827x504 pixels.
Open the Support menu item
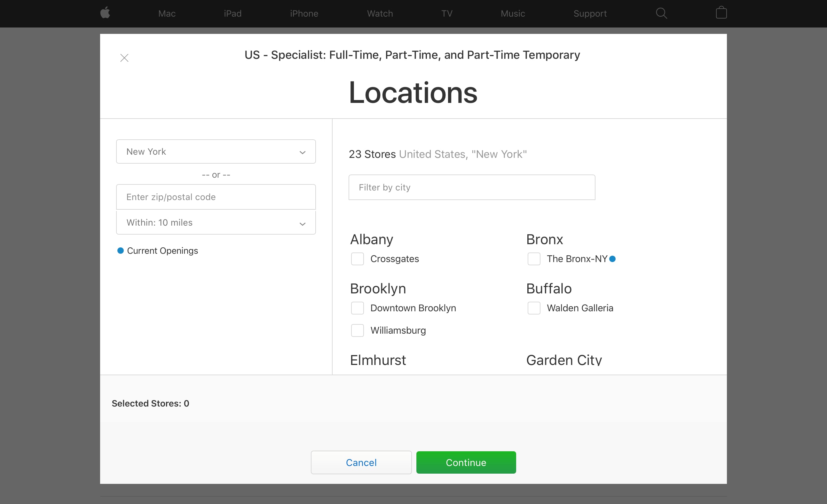click(590, 13)
